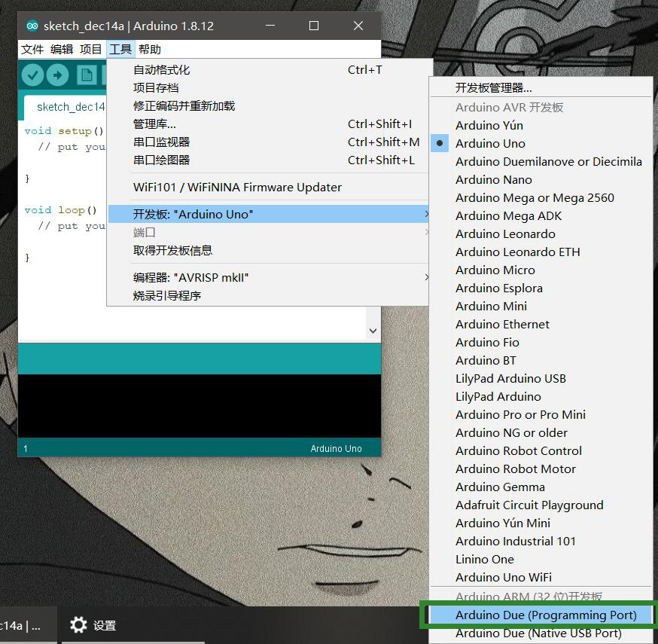Open the 帮助 menu
This screenshot has height=644, width=658.
[148, 49]
